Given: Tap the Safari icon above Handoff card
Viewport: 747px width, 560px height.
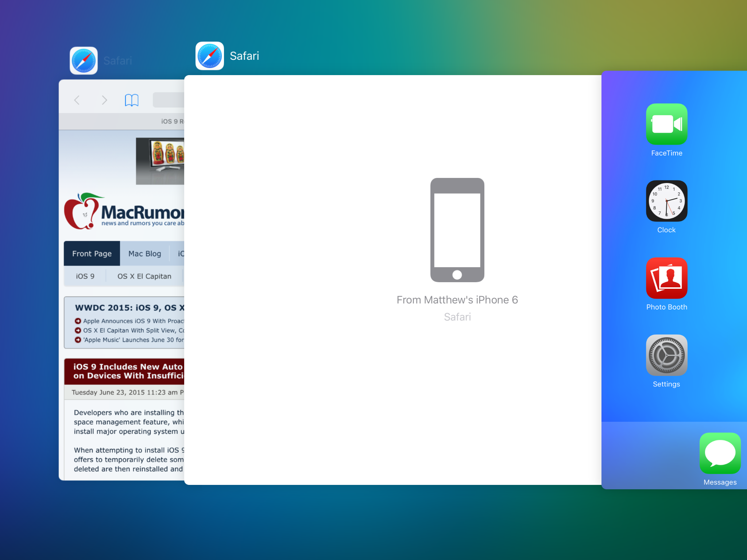Looking at the screenshot, I should 210,56.
